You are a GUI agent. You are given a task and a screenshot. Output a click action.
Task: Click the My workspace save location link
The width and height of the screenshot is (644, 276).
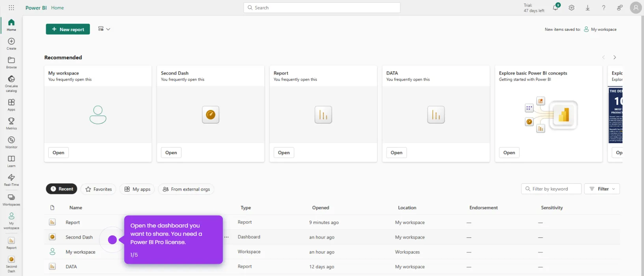(x=600, y=29)
